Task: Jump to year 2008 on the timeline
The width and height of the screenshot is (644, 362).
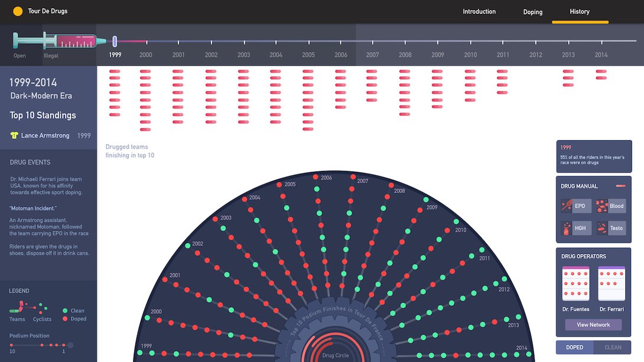Action: [405, 54]
